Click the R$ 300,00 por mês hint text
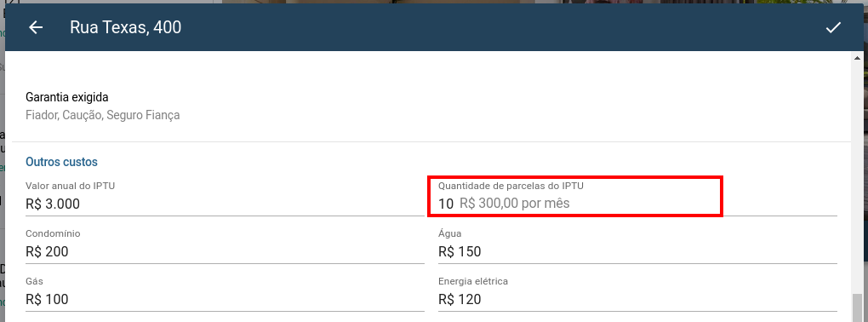This screenshot has height=322, width=868. [514, 204]
